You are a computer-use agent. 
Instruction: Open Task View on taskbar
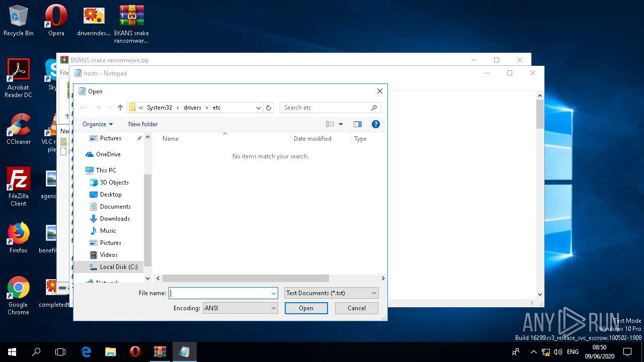click(60, 352)
